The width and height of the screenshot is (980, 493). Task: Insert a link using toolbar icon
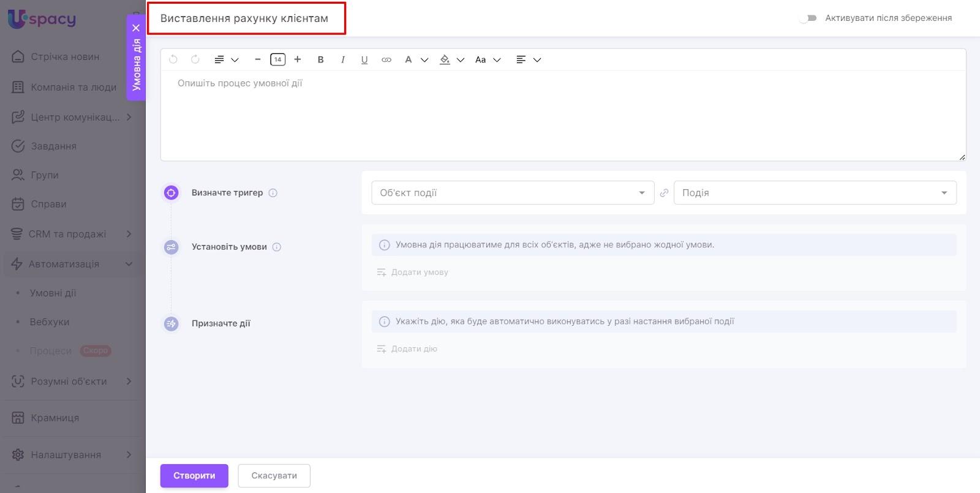pyautogui.click(x=386, y=59)
